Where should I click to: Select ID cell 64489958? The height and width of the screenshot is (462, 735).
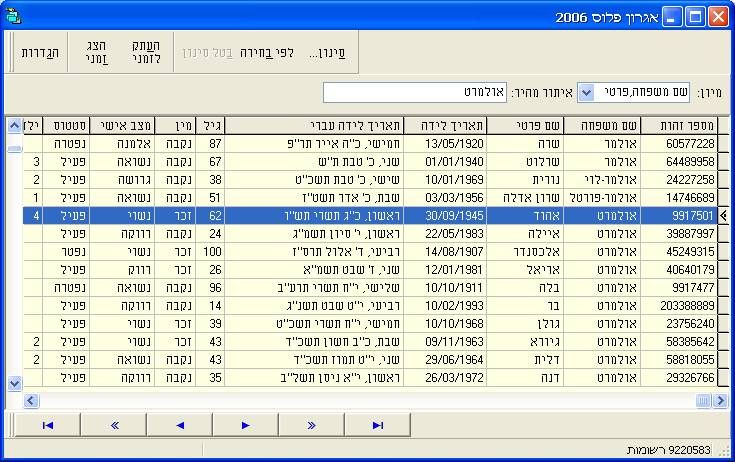point(679,162)
